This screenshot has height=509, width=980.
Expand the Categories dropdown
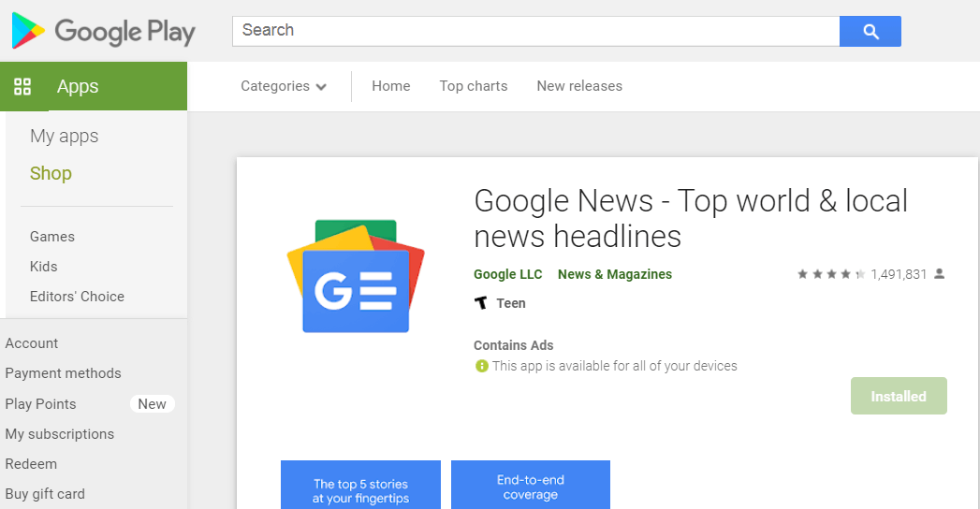(284, 86)
